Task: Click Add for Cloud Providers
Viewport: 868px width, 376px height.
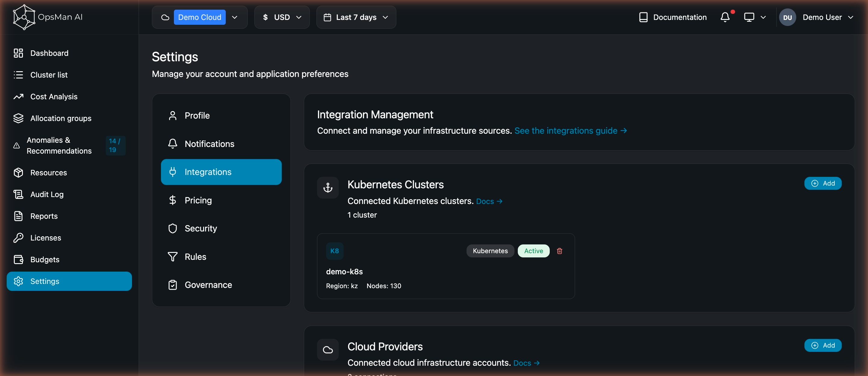Action: click(x=822, y=345)
